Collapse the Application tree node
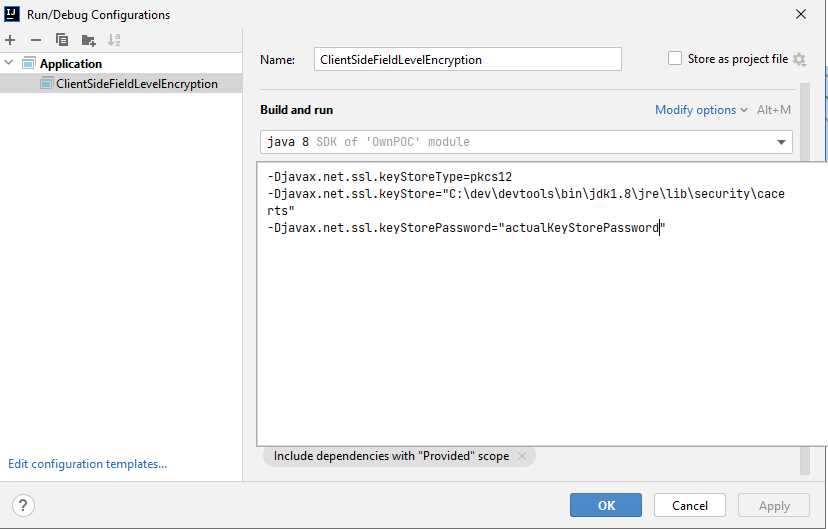 [10, 64]
